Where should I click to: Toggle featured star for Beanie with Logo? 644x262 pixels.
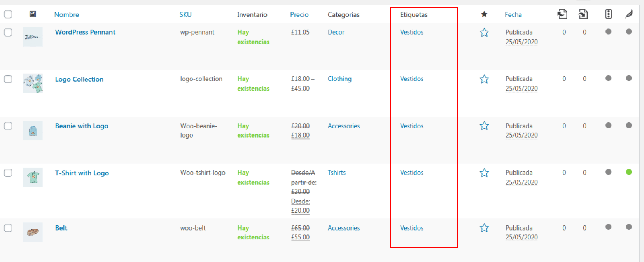pos(484,126)
